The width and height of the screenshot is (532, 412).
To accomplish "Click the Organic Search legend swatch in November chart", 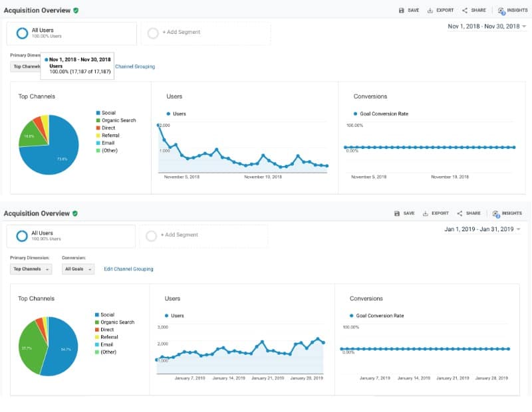I will click(98, 120).
